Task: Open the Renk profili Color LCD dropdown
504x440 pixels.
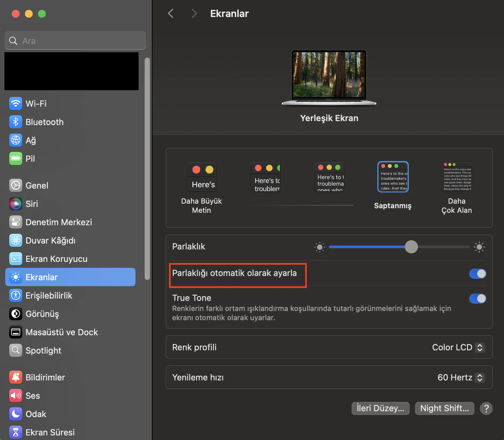Action: 458,347
